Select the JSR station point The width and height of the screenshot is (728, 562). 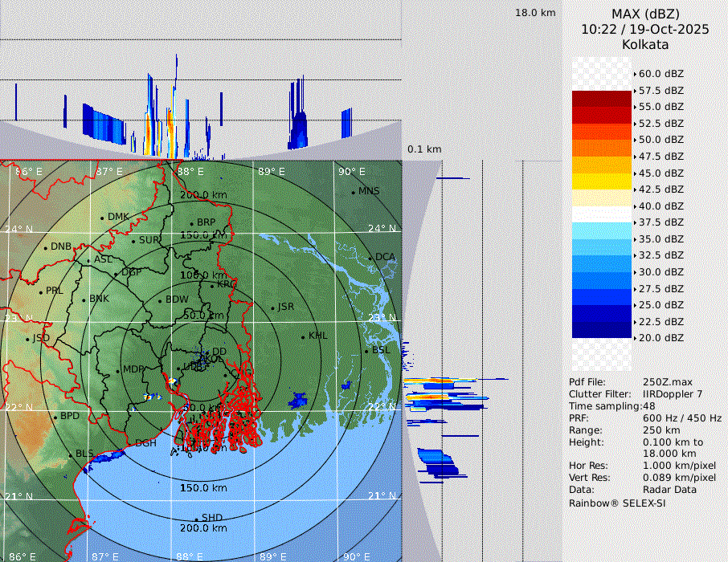272,307
